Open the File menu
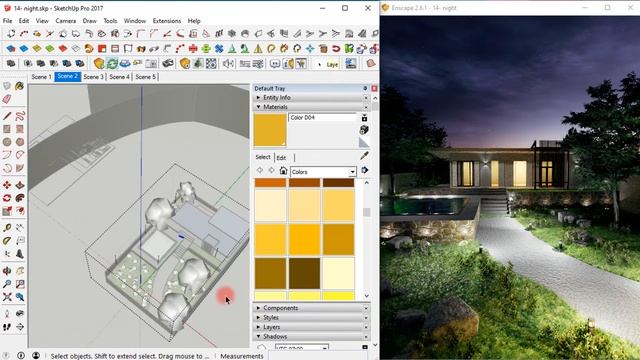 7,20
